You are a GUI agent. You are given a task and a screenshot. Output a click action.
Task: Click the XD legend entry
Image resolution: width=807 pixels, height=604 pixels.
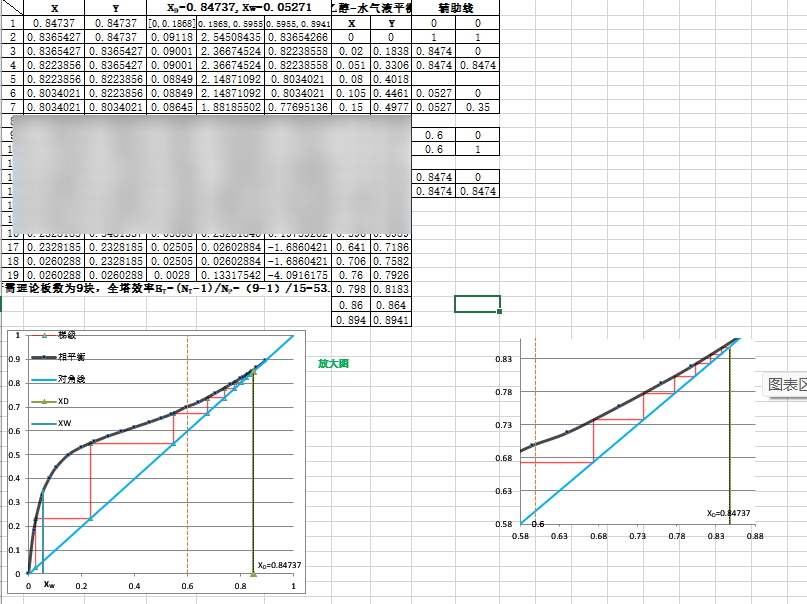[x=63, y=401]
